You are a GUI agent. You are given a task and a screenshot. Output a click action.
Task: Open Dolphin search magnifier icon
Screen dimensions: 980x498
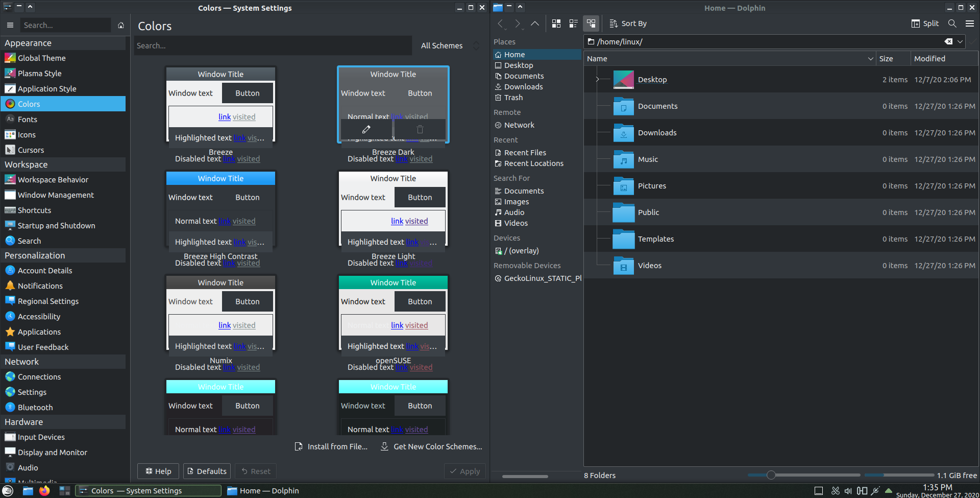coord(952,23)
